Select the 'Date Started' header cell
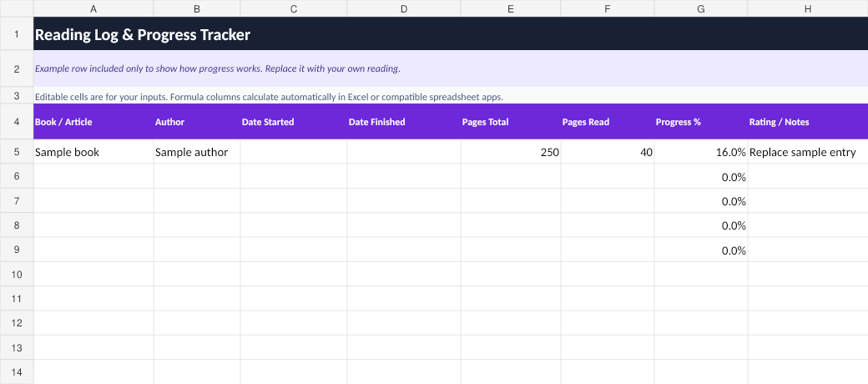 click(x=294, y=122)
